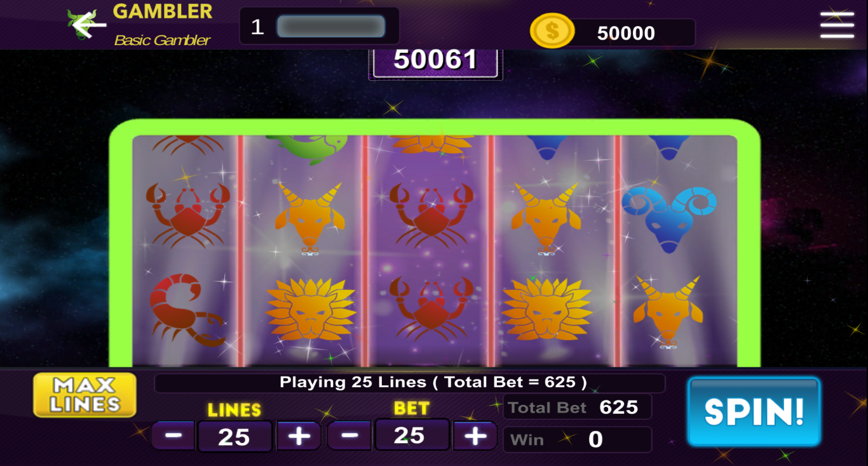Increase lines with the plus button
The image size is (868, 466).
click(299, 436)
